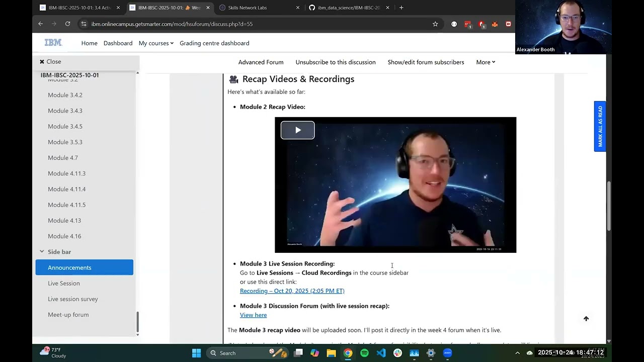Open the MetaMask fox extension
The width and height of the screenshot is (644, 362).
[495, 24]
